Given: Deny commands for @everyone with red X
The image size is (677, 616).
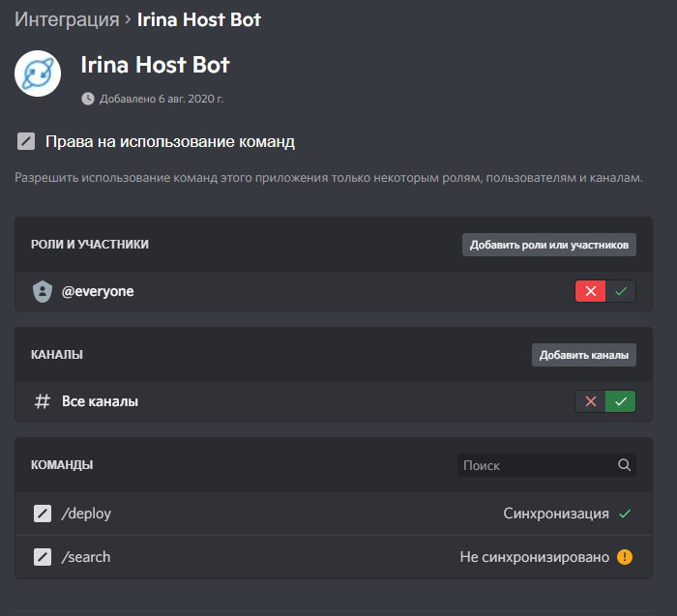Looking at the screenshot, I should coord(590,291).
